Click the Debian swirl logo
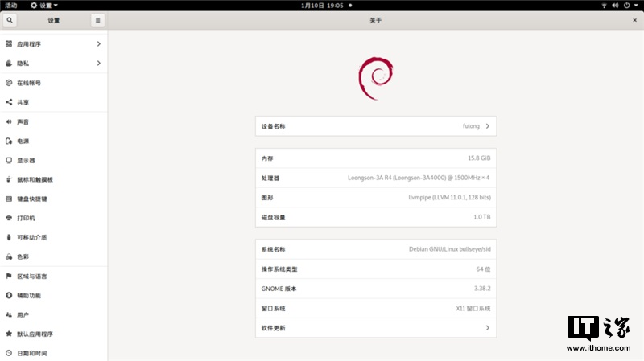 click(375, 78)
